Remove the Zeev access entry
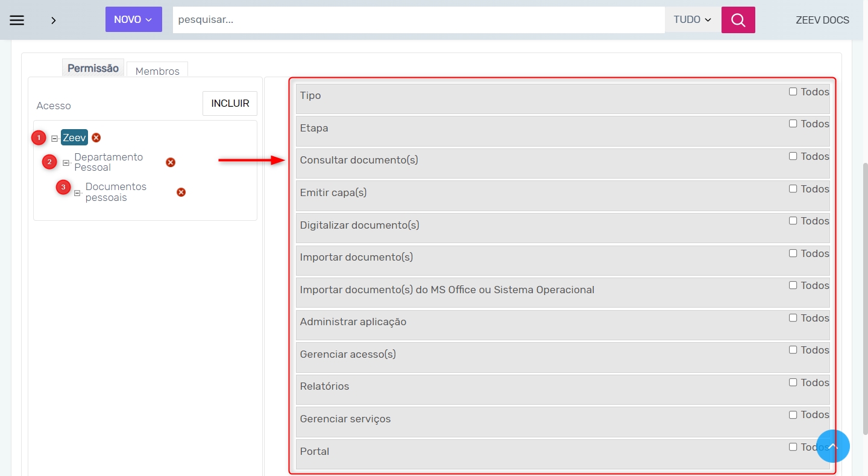This screenshot has width=868, height=476. click(x=96, y=138)
